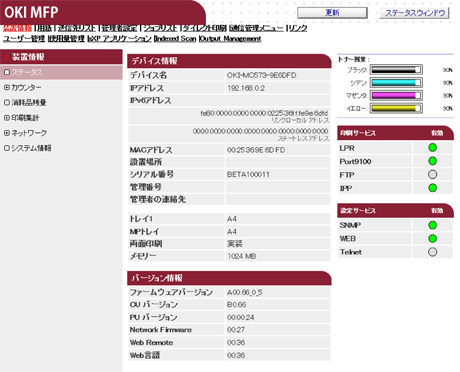Go to the Output Management link
Viewport: 460px width, 372px height.
[x=231, y=39]
